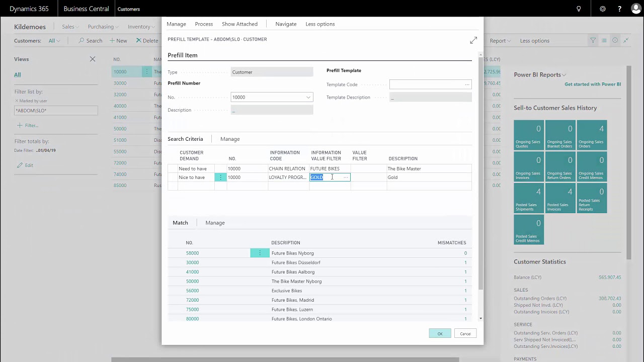Close the Views filter pane
644x362 pixels.
[93, 59]
